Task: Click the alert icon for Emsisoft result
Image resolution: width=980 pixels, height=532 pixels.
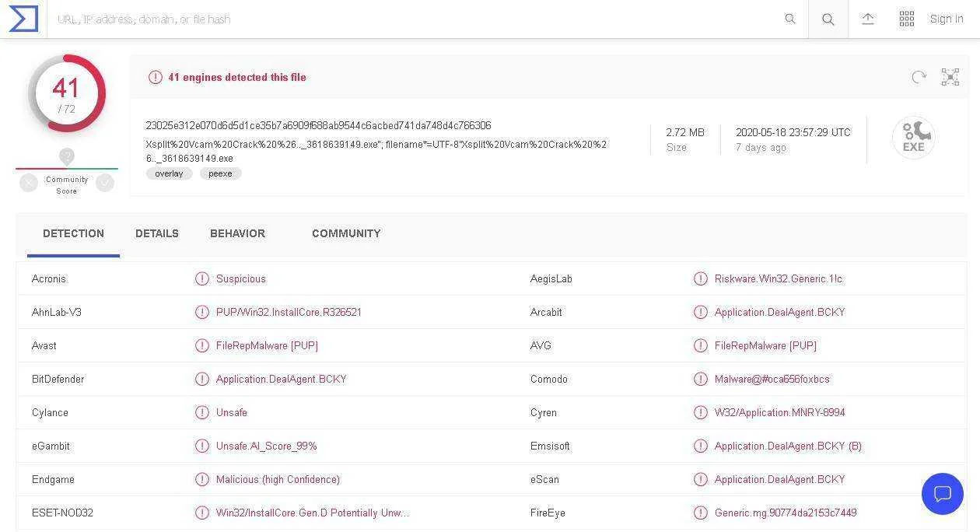Action: click(x=701, y=446)
